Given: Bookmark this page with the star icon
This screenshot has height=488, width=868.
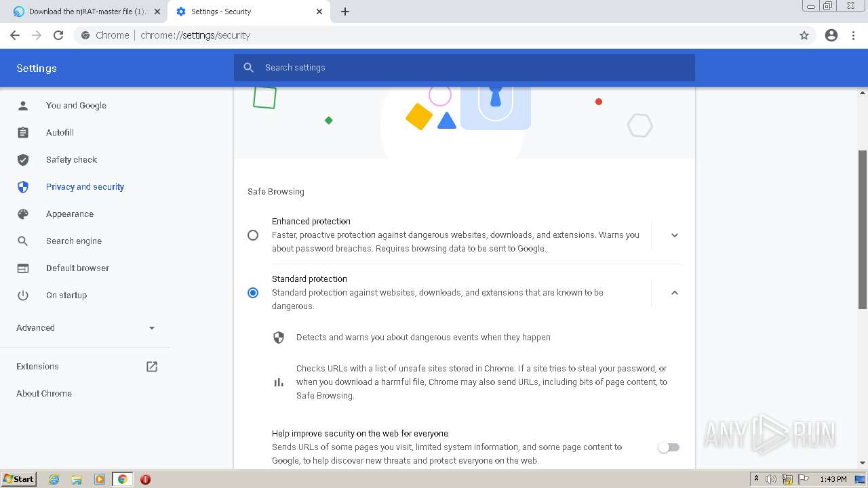Looking at the screenshot, I should pyautogui.click(x=804, y=35).
